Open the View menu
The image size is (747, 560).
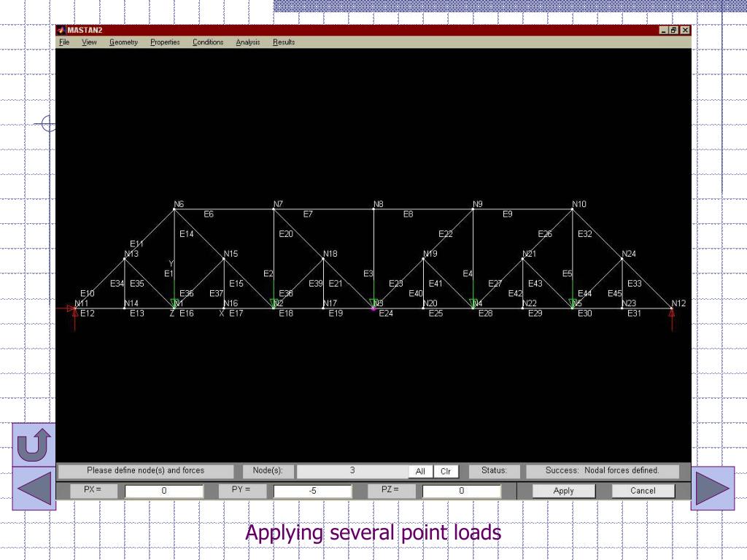(89, 42)
